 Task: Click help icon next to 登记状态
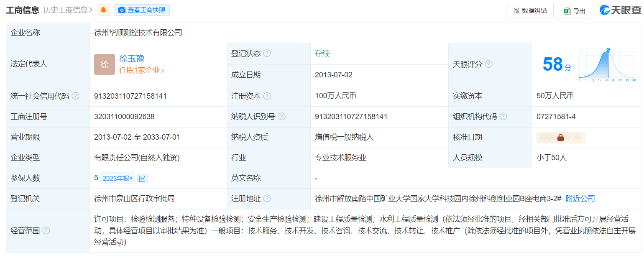point(267,54)
